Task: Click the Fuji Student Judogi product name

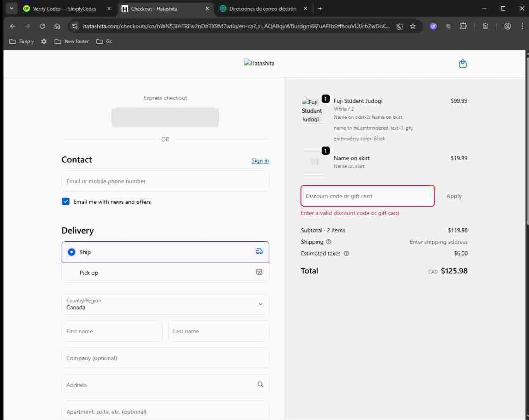Action: 358,101
